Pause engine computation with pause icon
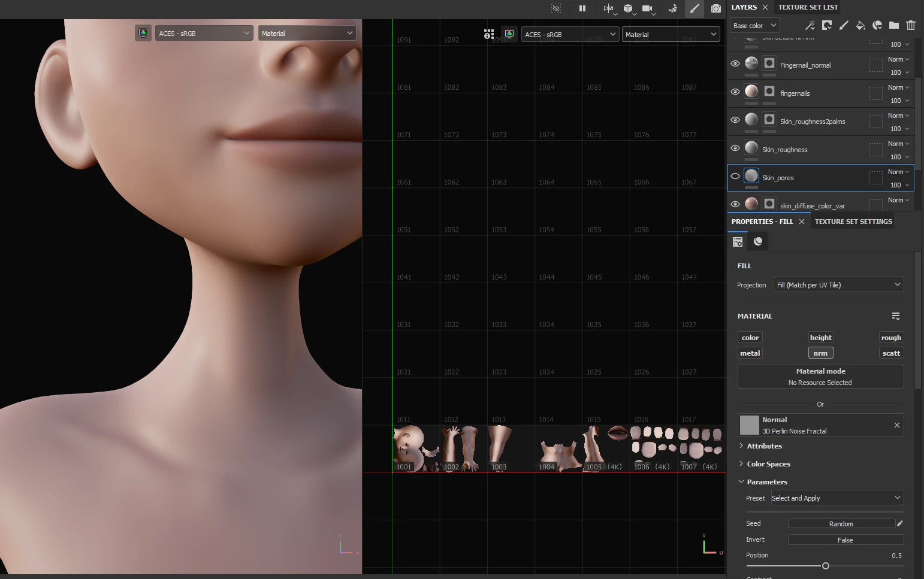 582,8
